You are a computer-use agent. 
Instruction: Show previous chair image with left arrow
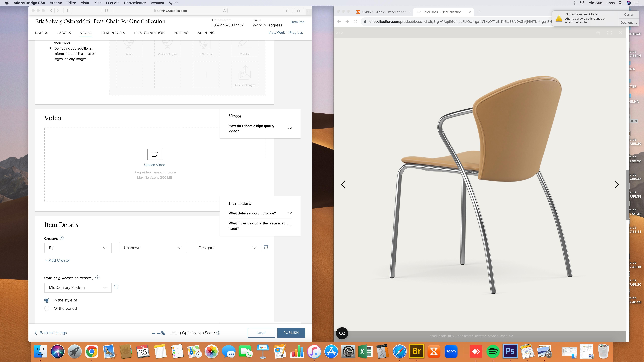(x=343, y=185)
